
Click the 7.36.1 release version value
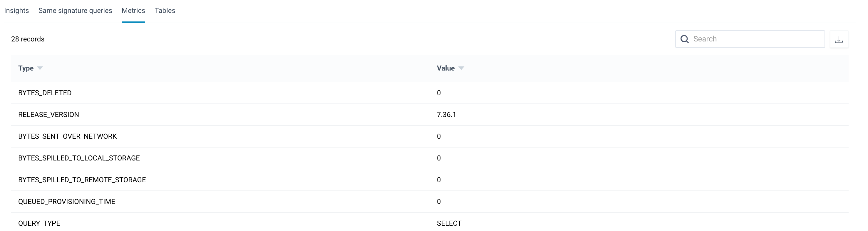[446, 114]
